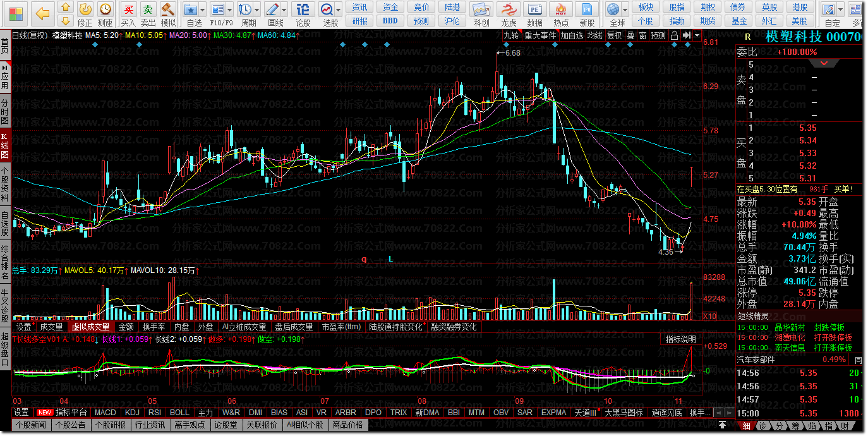Toggle the 叠 overlay button
This screenshot has width=868, height=436.
(630, 35)
